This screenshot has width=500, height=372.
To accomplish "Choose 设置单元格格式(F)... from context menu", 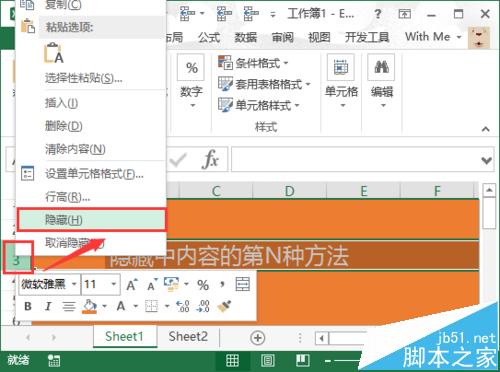I will [x=91, y=174].
